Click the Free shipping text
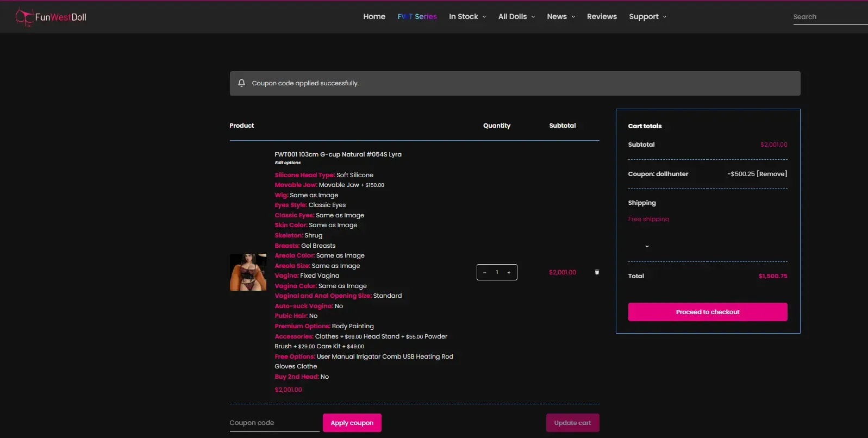Screen dimensions: 868x438 pyautogui.click(x=648, y=219)
